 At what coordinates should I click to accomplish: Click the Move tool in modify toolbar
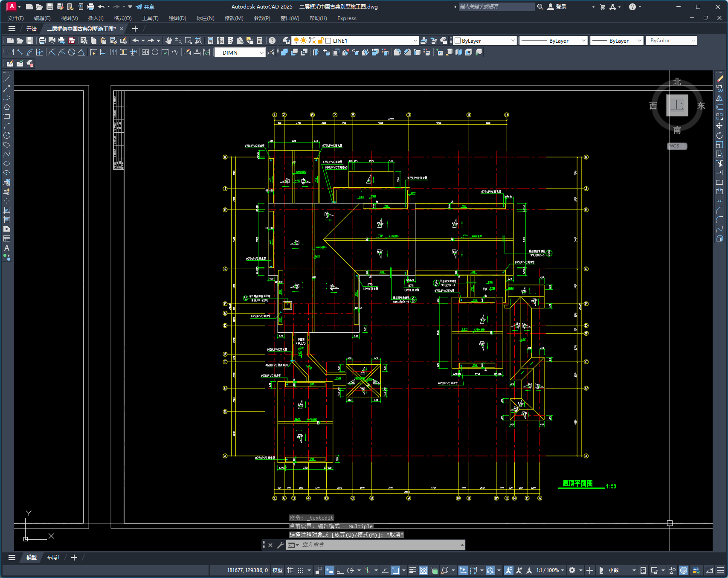point(719,126)
